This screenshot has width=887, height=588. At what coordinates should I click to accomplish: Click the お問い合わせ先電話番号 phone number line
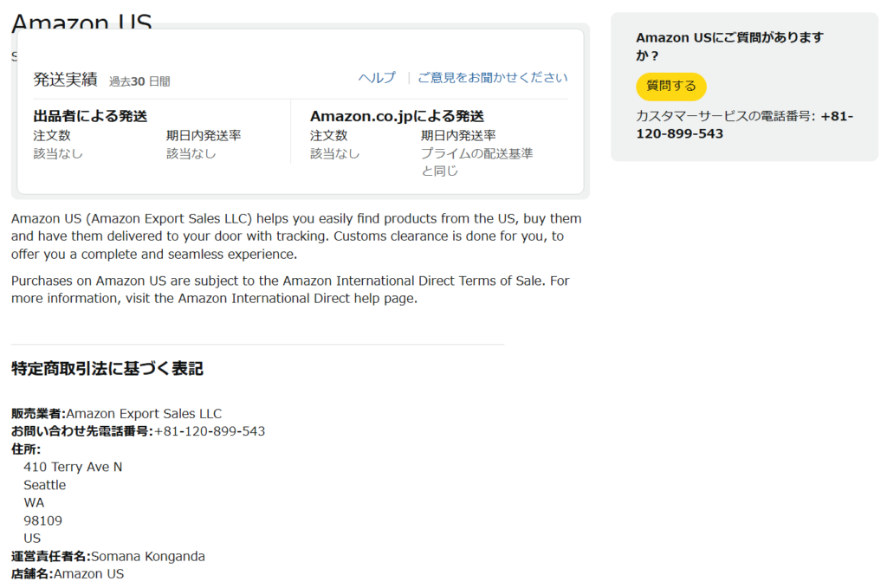coord(138,431)
